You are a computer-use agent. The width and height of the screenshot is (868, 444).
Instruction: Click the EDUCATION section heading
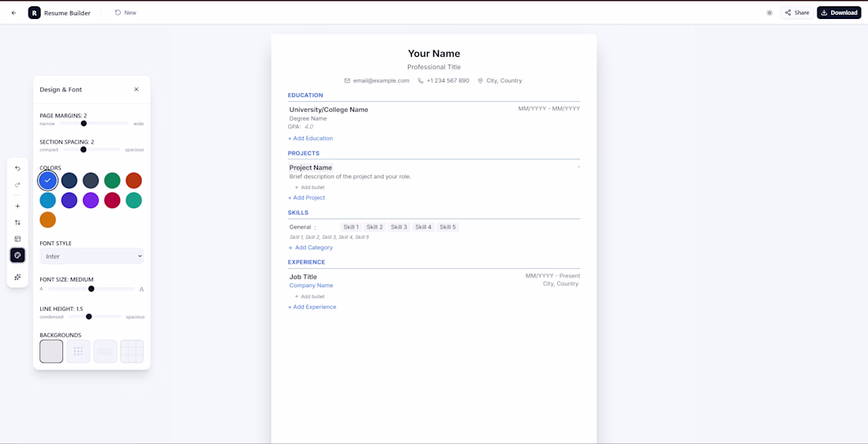click(x=305, y=95)
